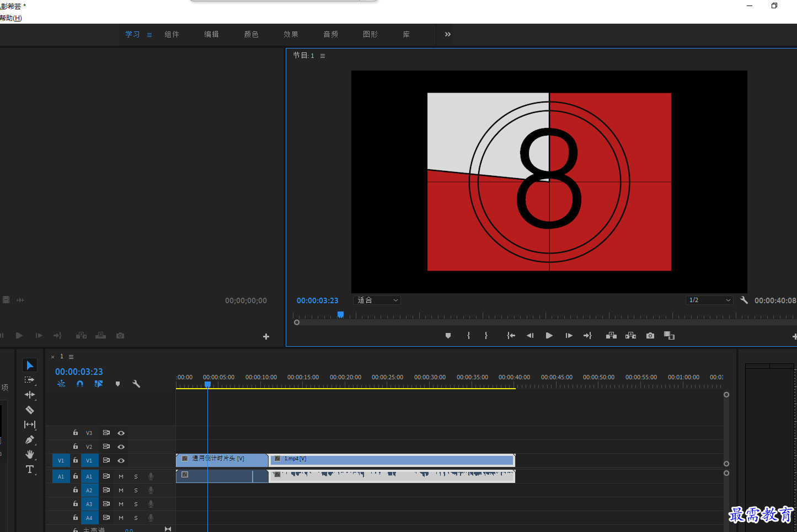Select the Slip tool
Image resolution: width=797 pixels, height=532 pixels.
point(30,424)
